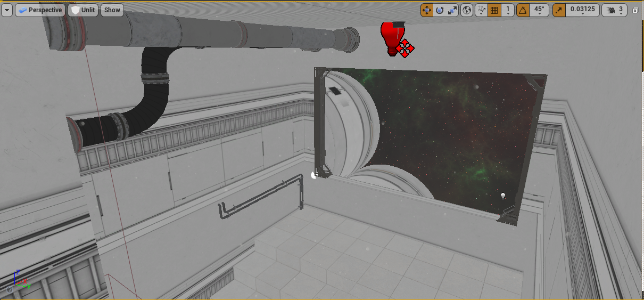Screen dimensions: 644x300
Task: Open the viewport options arrow dropdown
Action: (x=7, y=10)
